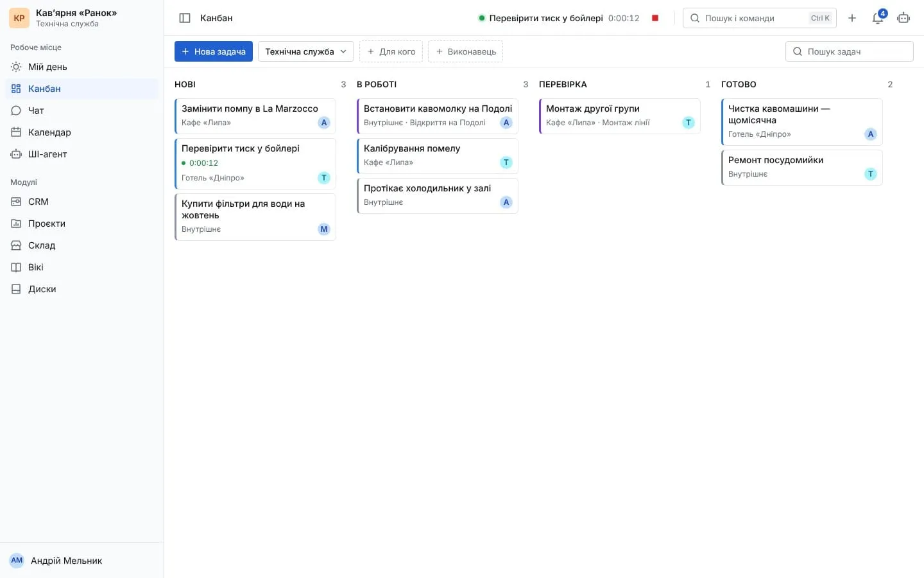Open card «Чистка кавомашини — щомісячна»
This screenshot has width=924, height=578.
coord(802,122)
